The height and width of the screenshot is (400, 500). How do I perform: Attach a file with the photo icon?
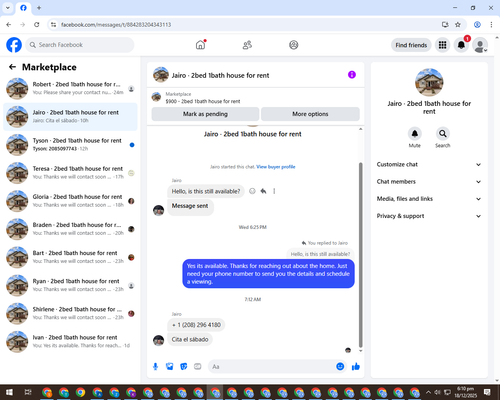(170, 367)
